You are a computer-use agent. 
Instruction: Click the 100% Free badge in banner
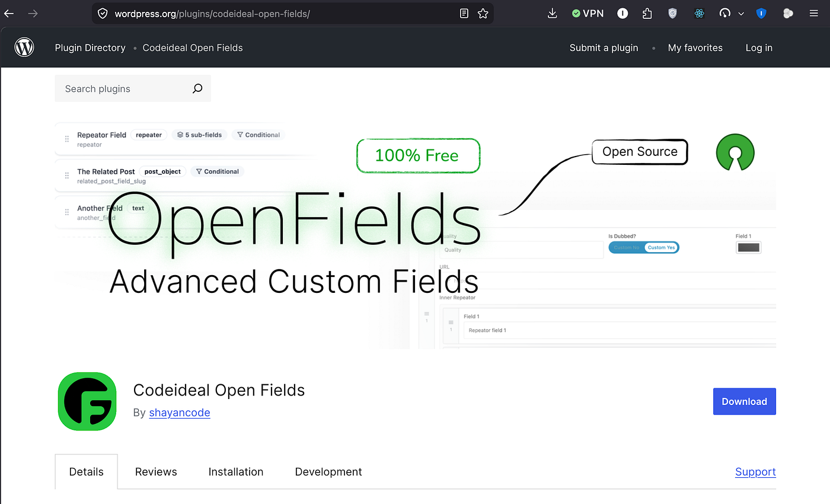(x=418, y=156)
